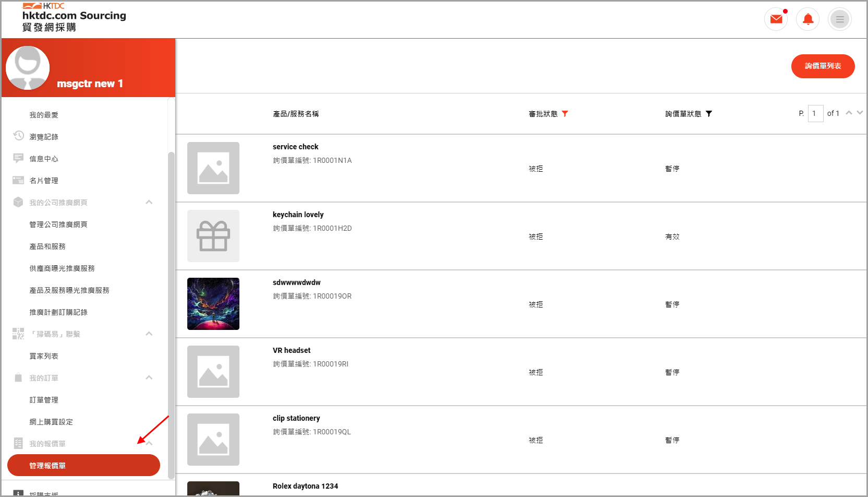This screenshot has width=868, height=497.
Task: Open 網上購買設定 in sidebar
Action: (51, 422)
